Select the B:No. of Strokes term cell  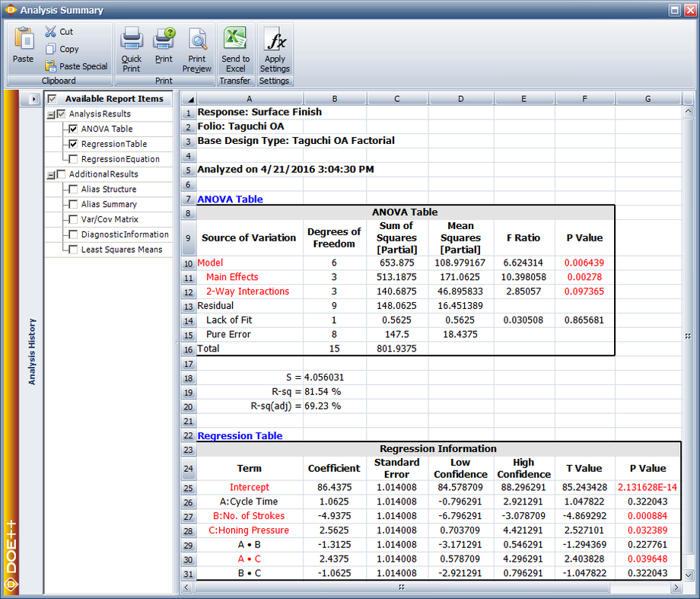pos(250,516)
